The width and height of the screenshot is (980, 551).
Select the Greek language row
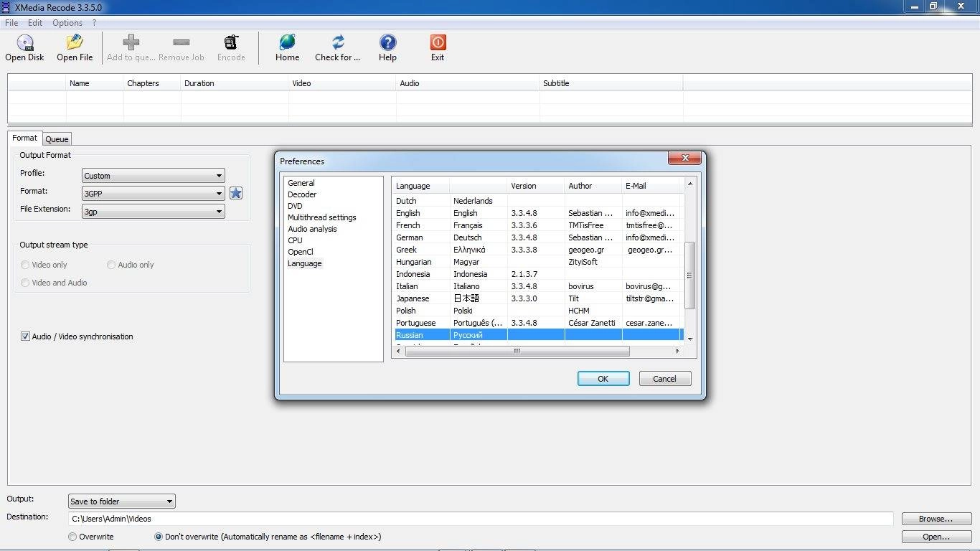[538, 250]
